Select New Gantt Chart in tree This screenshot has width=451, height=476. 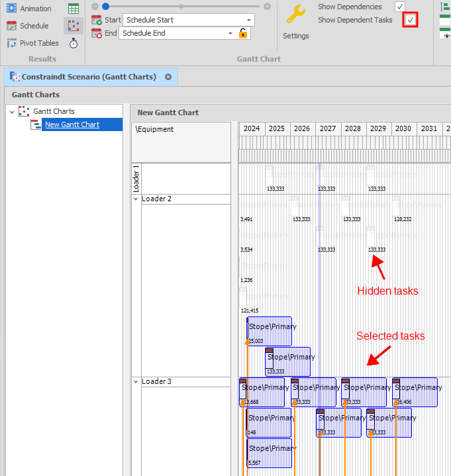coord(72,124)
